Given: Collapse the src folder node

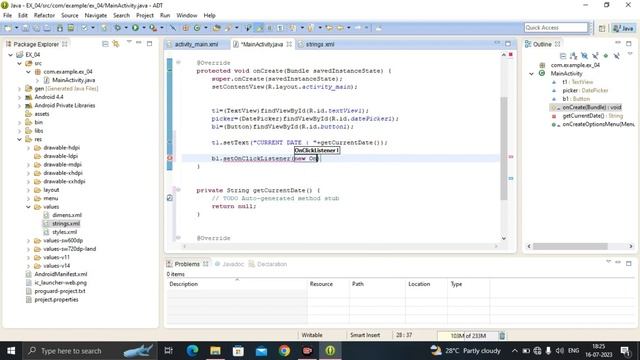Looking at the screenshot, I should point(19,63).
